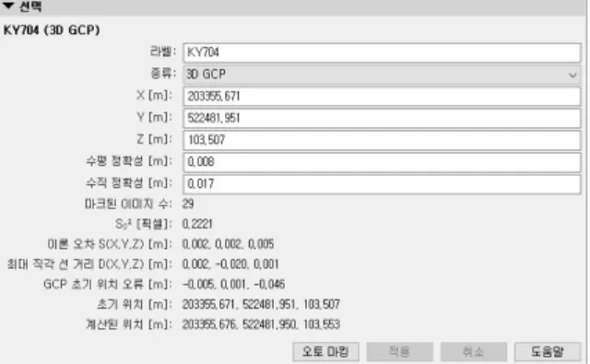590x364 pixels.
Task: Select the S₀² value 0.2221
Action: coord(197,224)
